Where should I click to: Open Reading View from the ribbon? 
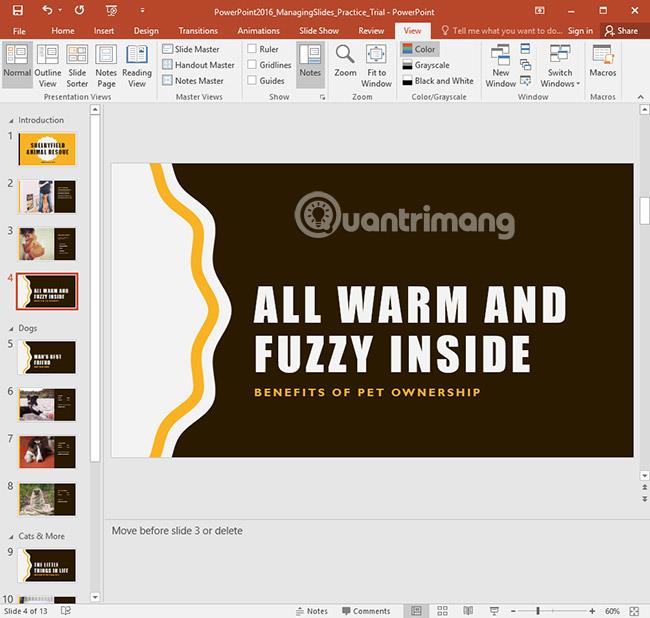coord(137,65)
